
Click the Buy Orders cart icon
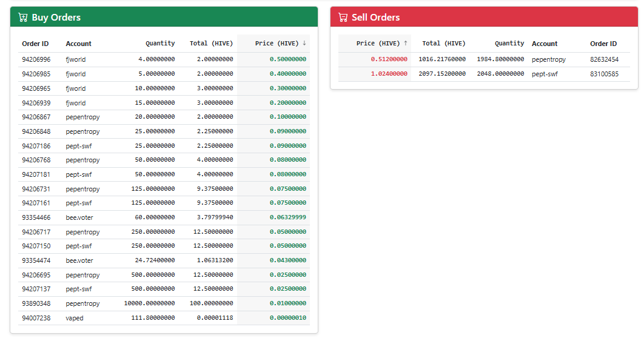pos(23,17)
